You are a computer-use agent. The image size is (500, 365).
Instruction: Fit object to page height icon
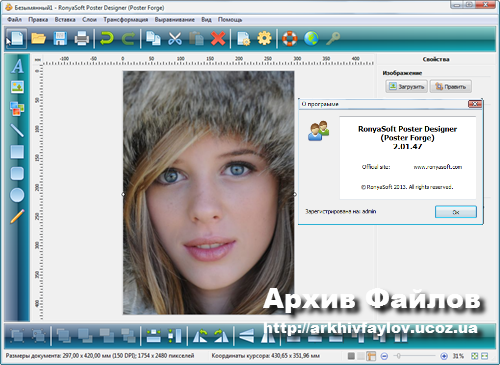point(175,336)
